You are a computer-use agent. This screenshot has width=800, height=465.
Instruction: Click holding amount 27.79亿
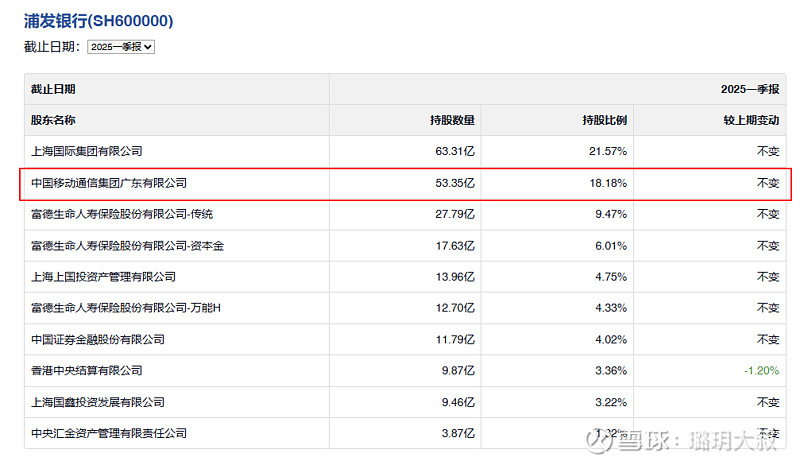click(x=455, y=214)
